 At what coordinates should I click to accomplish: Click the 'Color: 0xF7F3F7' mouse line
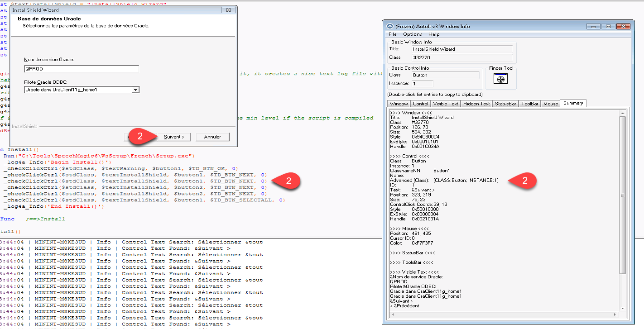(x=413, y=243)
